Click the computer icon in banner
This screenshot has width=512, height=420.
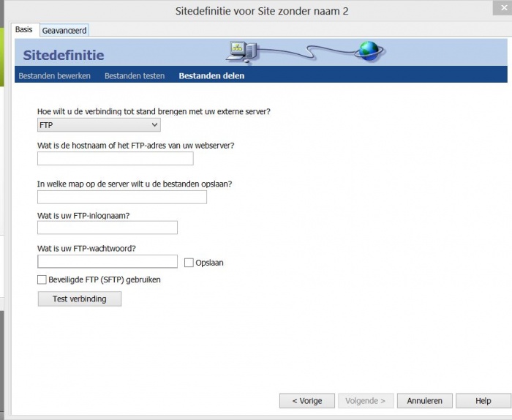241,52
